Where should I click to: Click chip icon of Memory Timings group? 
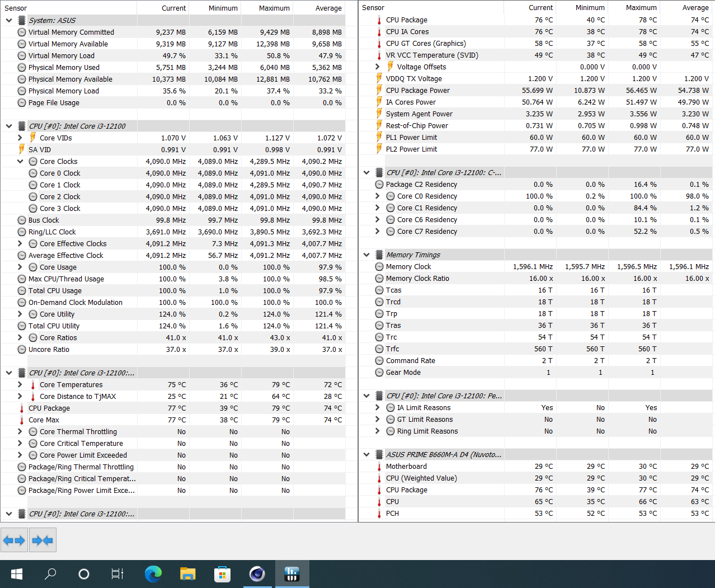pos(379,255)
